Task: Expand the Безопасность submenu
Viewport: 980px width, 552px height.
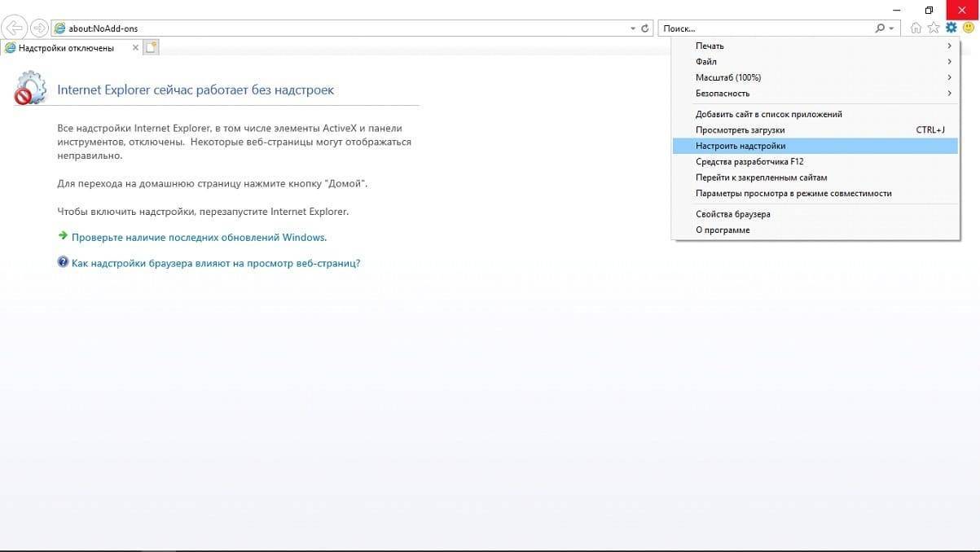Action: click(x=815, y=94)
